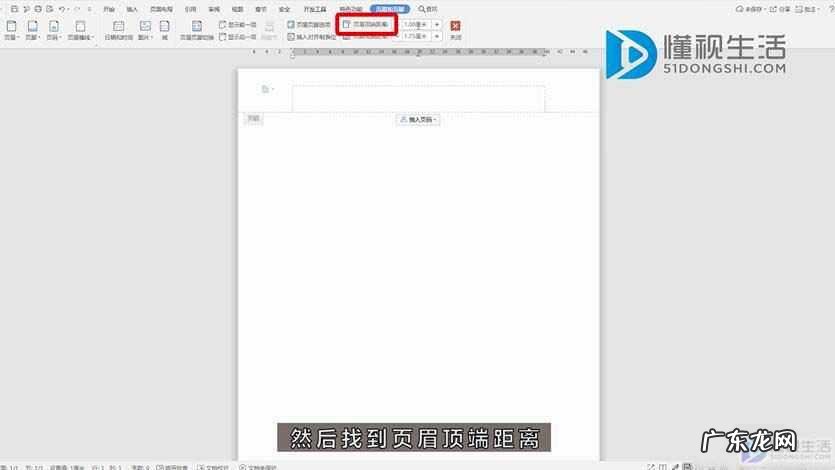The height and width of the screenshot is (470, 835).
Task: Click the redo arrow icon
Action: (x=77, y=9)
